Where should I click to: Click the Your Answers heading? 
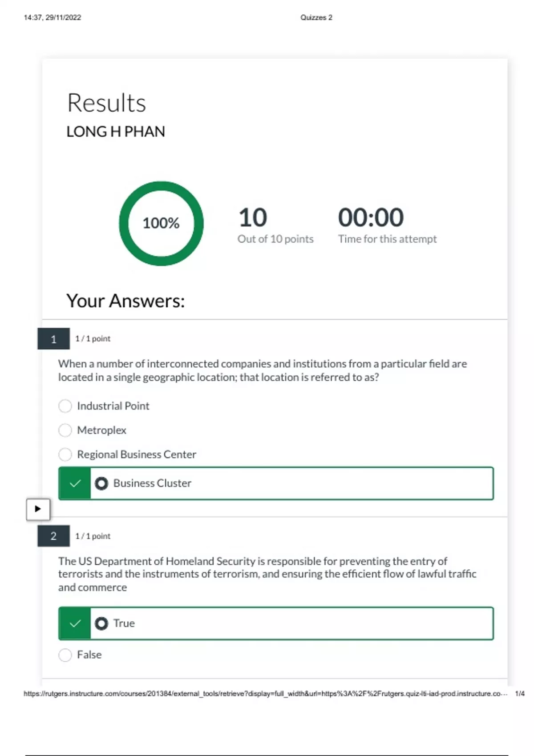click(x=125, y=301)
